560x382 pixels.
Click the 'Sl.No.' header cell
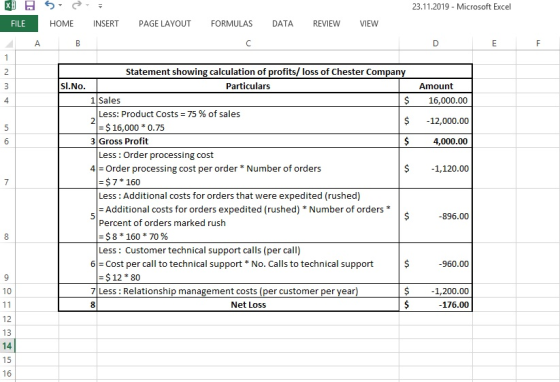[78, 86]
